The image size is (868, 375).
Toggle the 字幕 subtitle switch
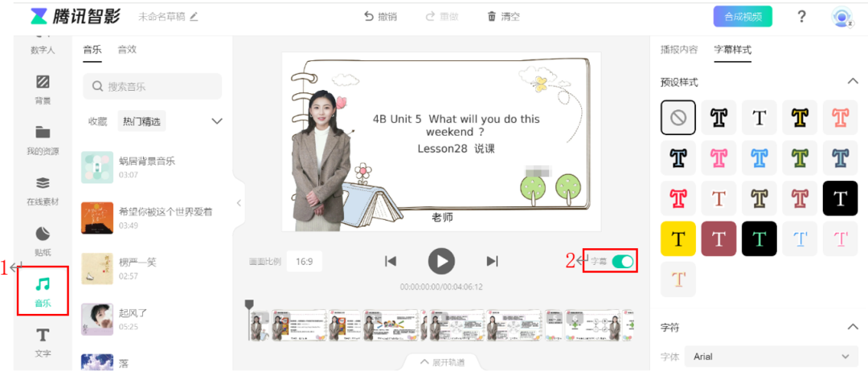click(623, 261)
